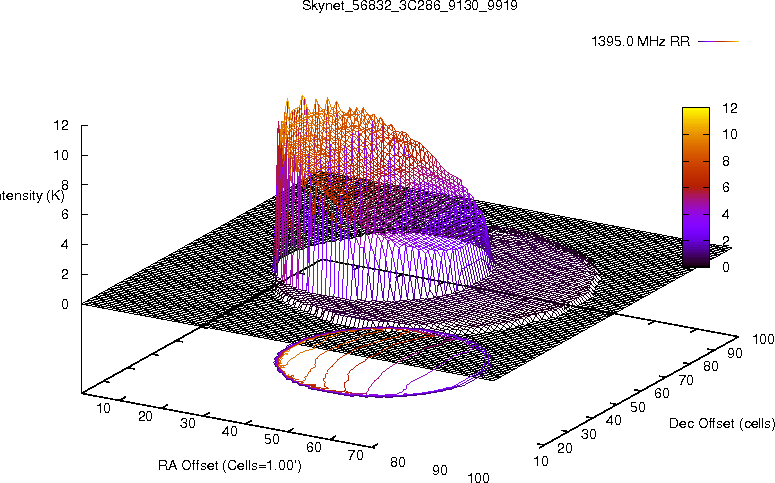Click the elliptical contour projection below the surface
Image resolution: width=775 pixels, height=483 pixels.
(x=383, y=362)
